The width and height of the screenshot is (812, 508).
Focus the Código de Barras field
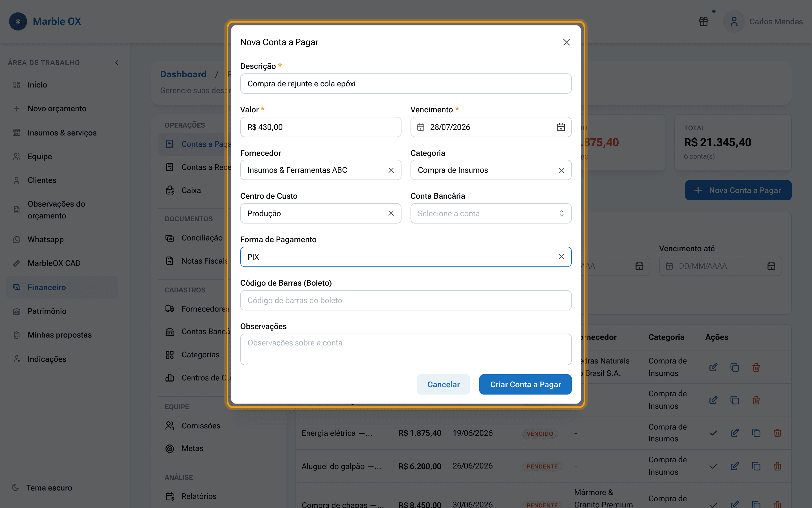(x=406, y=300)
